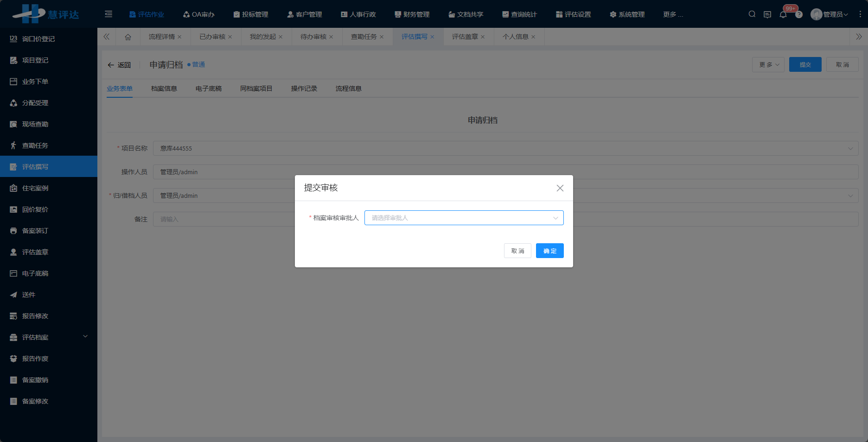Collapse sidebar with the hamburger menu icon
Viewport: 868px width, 442px height.
(108, 14)
